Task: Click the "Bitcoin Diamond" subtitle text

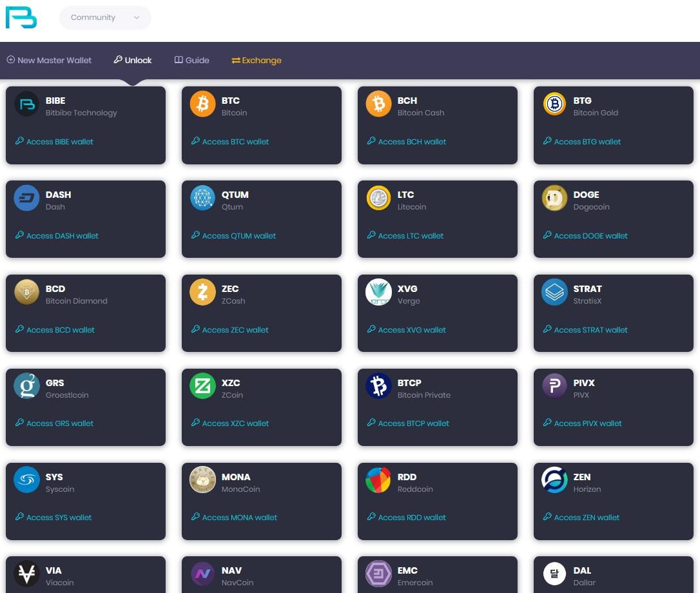Action: (76, 300)
